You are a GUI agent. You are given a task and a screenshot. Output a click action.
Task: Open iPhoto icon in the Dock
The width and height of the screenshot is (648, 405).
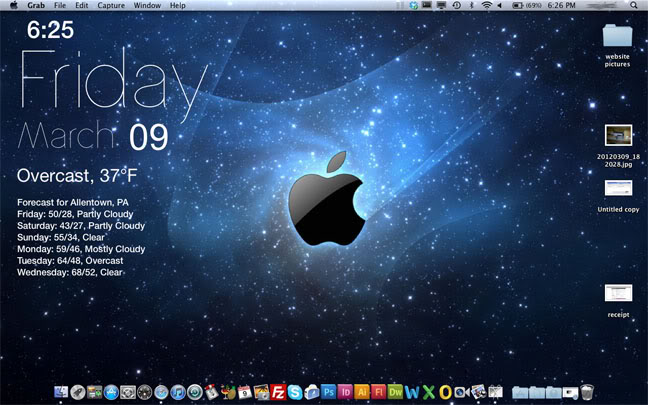tap(262, 391)
